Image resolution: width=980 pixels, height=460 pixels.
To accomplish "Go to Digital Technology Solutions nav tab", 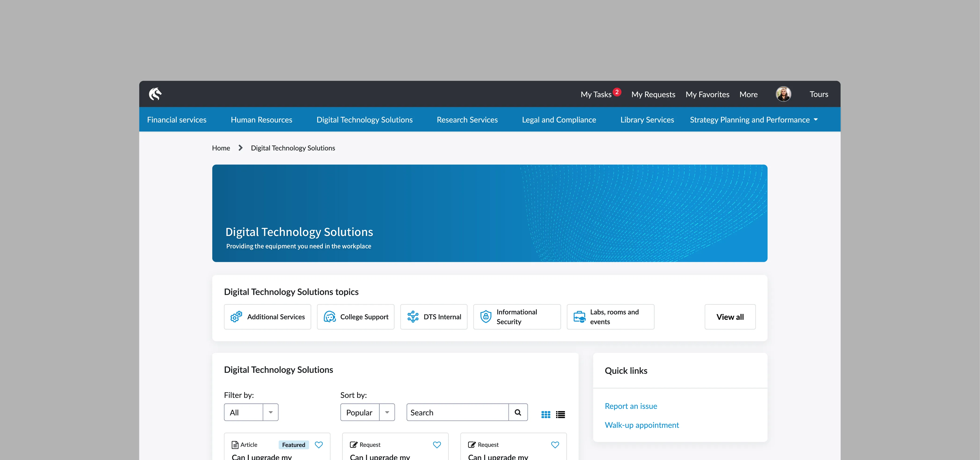I will [364, 120].
